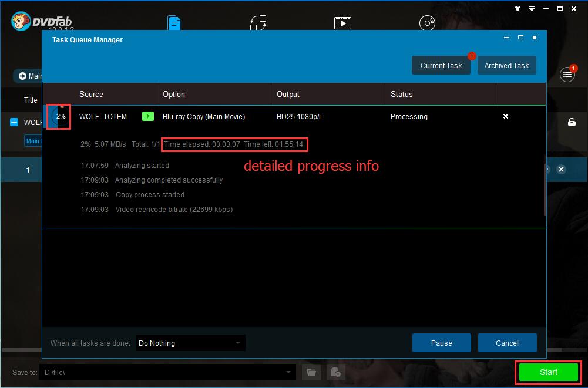Close the Task Queue Manager dialog
This screenshot has width=588, height=388.
click(x=535, y=38)
